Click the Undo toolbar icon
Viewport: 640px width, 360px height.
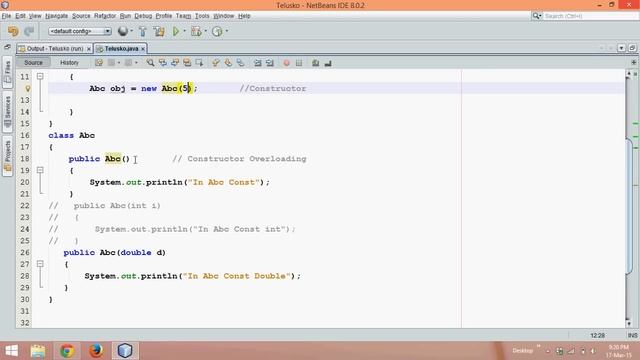tap(13, 31)
